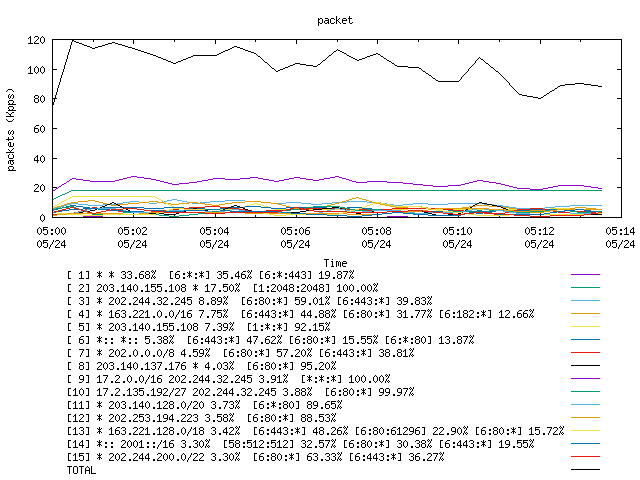Click the TOTAL legend label
Image resolution: width=640 pixels, height=480 pixels.
(82, 470)
